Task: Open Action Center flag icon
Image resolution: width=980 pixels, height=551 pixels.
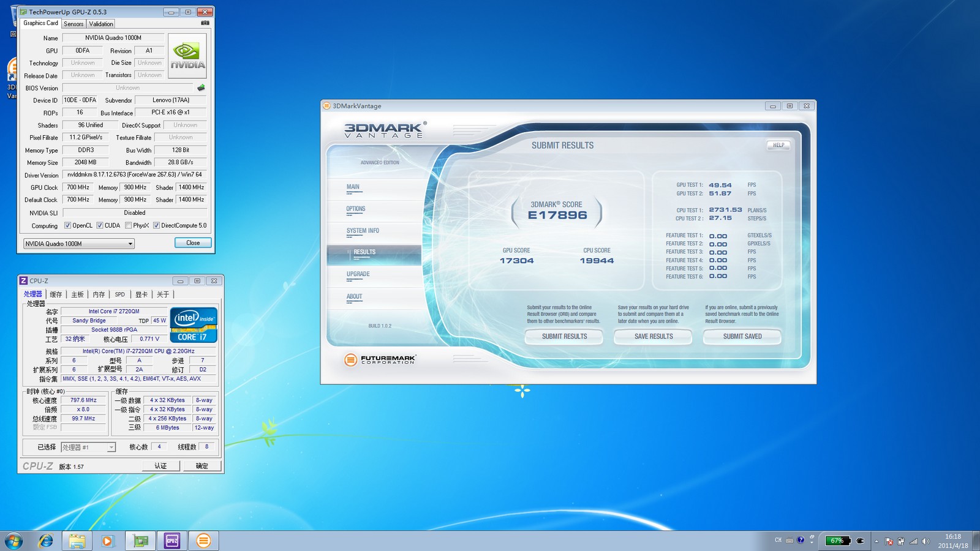Action: 889,541
